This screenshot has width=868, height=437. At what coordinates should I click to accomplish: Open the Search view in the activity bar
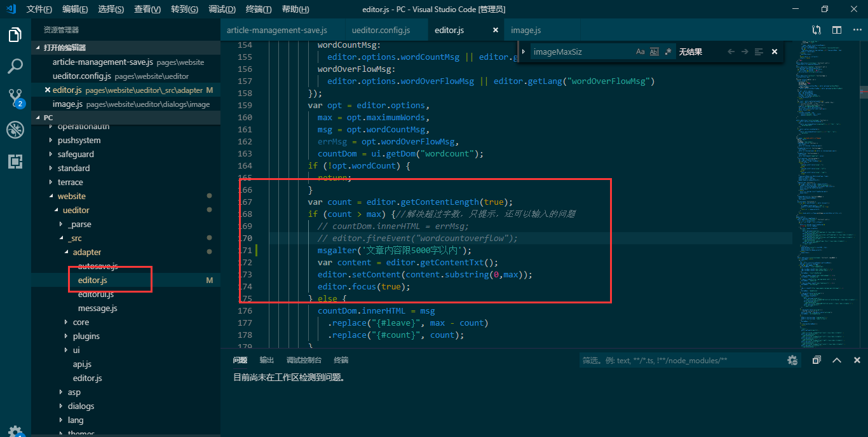15,66
